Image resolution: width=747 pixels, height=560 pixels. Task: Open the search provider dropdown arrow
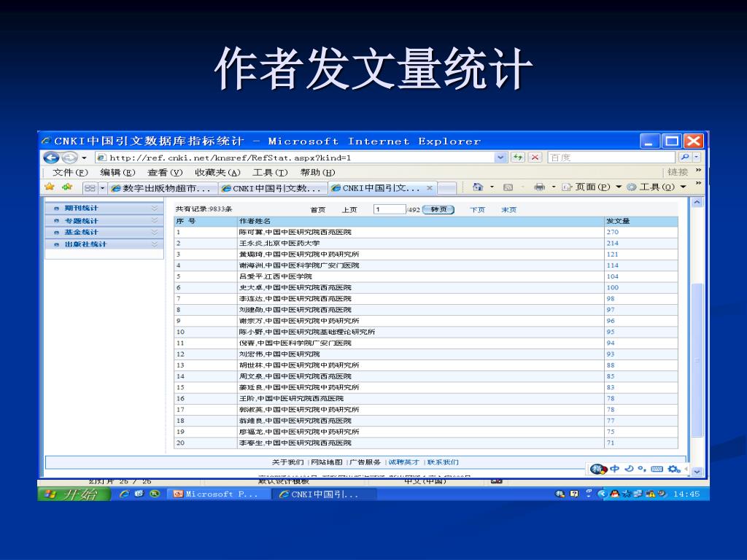pos(697,157)
